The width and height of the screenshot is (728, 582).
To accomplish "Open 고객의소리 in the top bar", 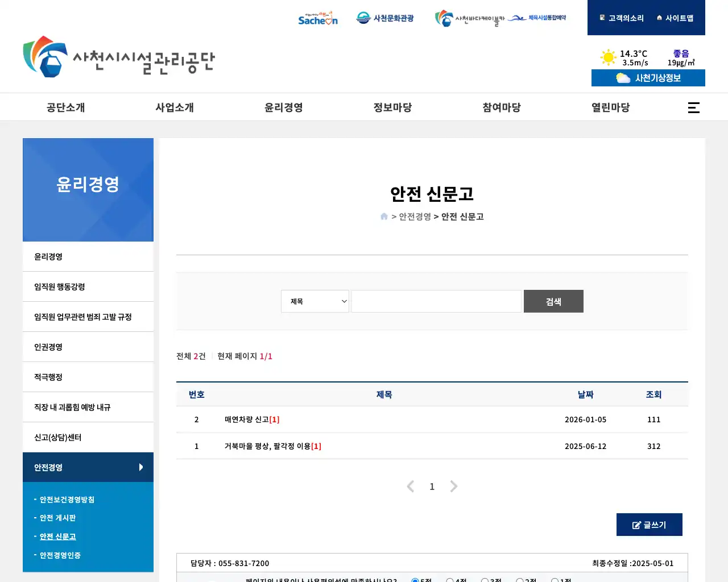I will (622, 18).
